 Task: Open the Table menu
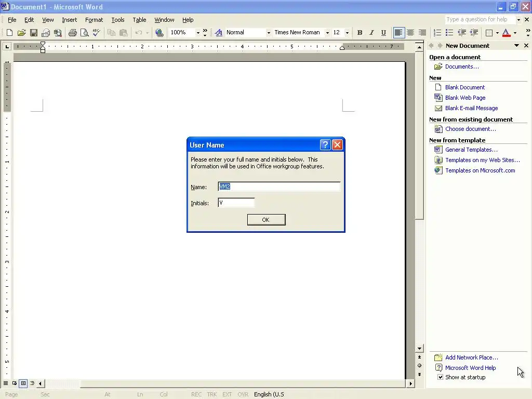(x=139, y=20)
